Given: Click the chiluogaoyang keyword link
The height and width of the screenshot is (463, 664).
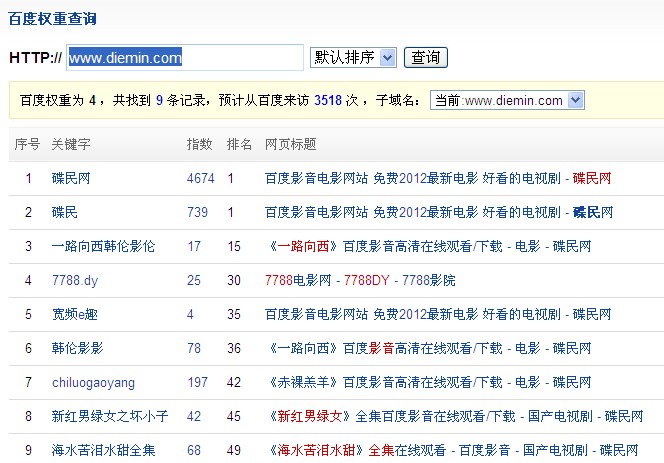Looking at the screenshot, I should [93, 382].
